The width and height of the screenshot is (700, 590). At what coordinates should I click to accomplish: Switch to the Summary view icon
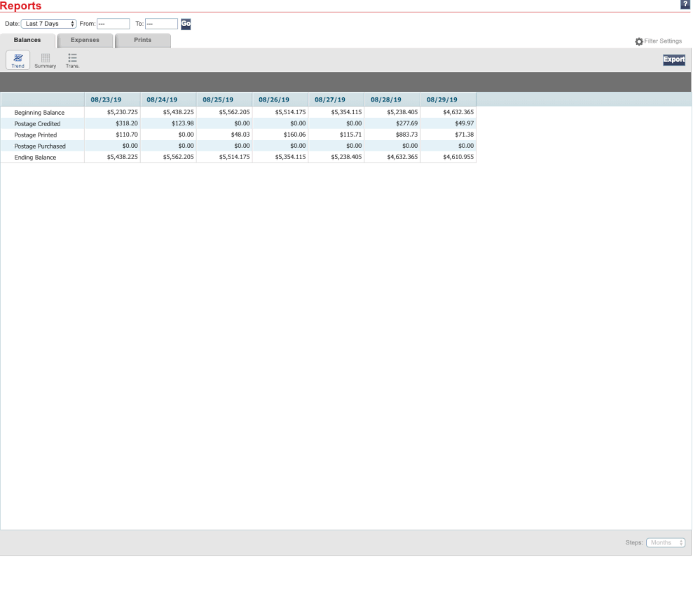(45, 60)
